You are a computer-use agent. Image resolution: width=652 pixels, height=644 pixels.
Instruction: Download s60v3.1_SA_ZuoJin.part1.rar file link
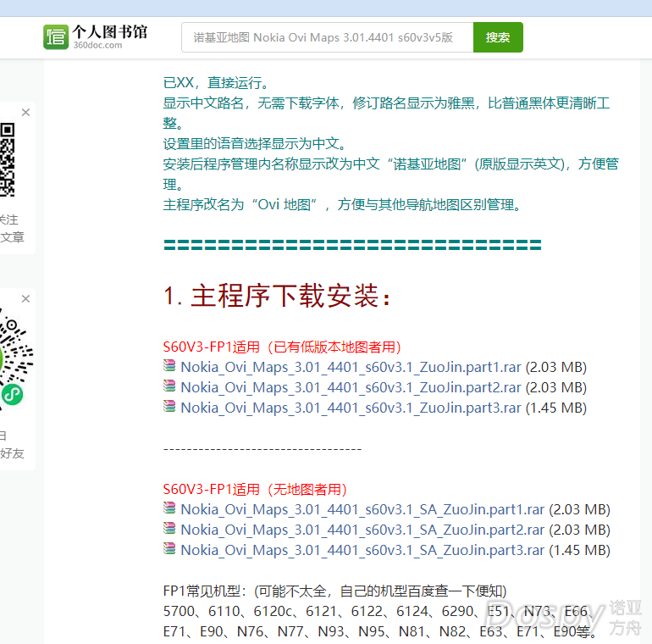pos(362,509)
